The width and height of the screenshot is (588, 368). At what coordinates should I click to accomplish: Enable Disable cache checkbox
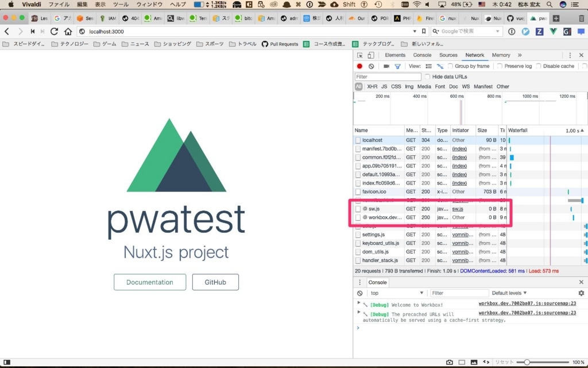pyautogui.click(x=539, y=66)
